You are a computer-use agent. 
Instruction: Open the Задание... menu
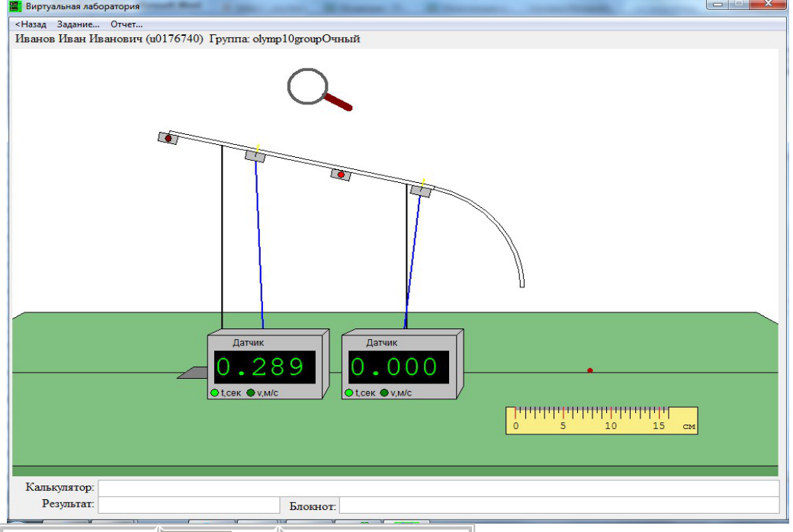click(79, 24)
